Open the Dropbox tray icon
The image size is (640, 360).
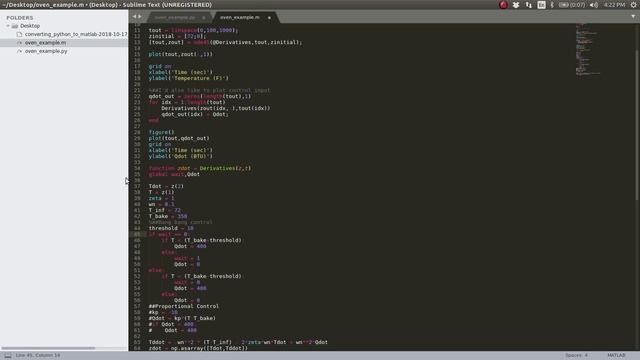[516, 5]
